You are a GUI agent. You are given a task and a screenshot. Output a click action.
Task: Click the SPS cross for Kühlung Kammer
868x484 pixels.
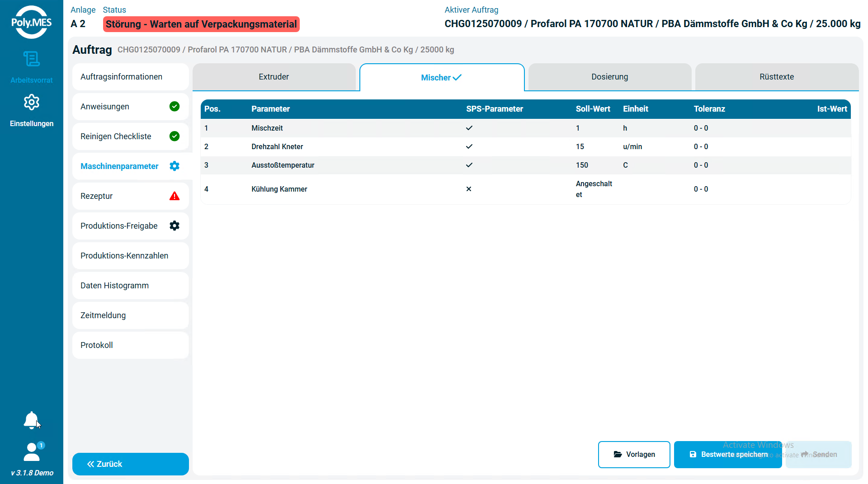469,189
